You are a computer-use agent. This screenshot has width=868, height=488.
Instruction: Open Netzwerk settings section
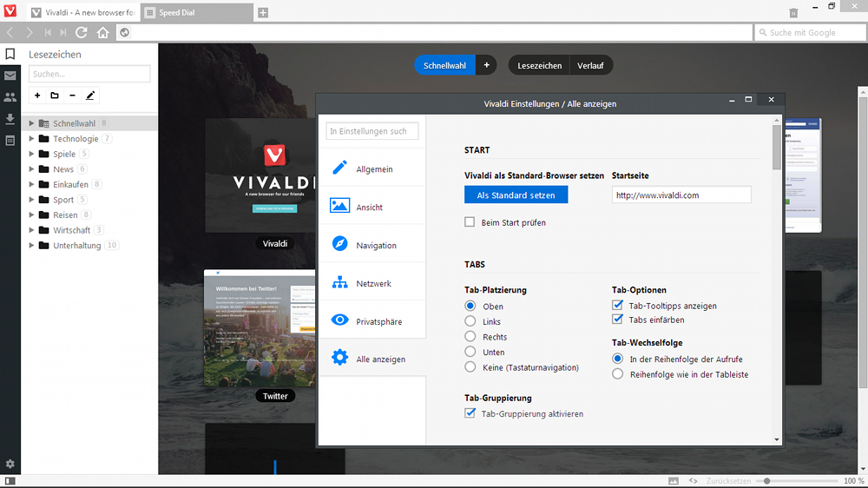tap(372, 283)
